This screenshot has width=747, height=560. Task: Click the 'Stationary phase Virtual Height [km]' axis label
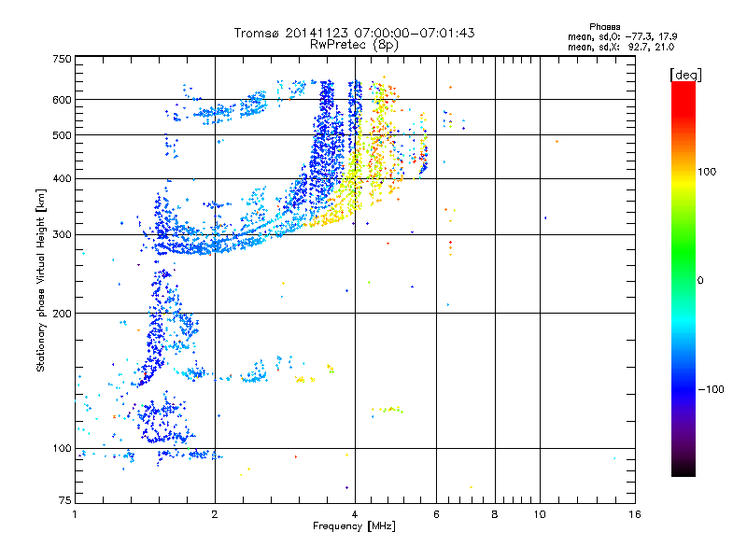coord(41,281)
